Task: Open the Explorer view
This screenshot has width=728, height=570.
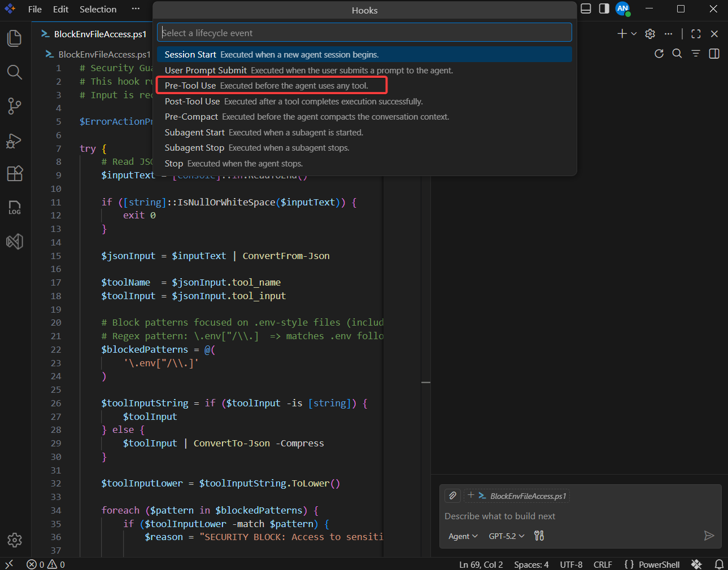Action: click(14, 38)
